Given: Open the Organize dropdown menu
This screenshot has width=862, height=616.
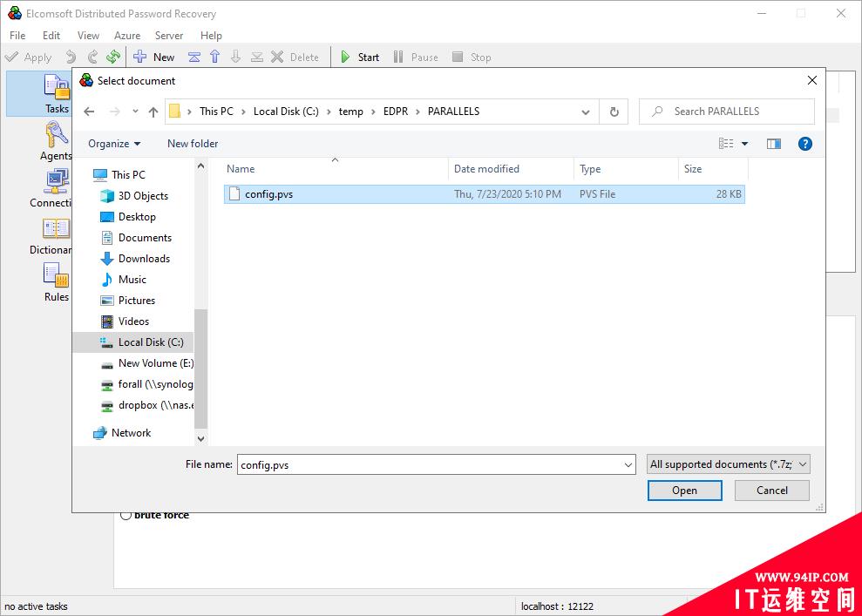Looking at the screenshot, I should click(114, 144).
